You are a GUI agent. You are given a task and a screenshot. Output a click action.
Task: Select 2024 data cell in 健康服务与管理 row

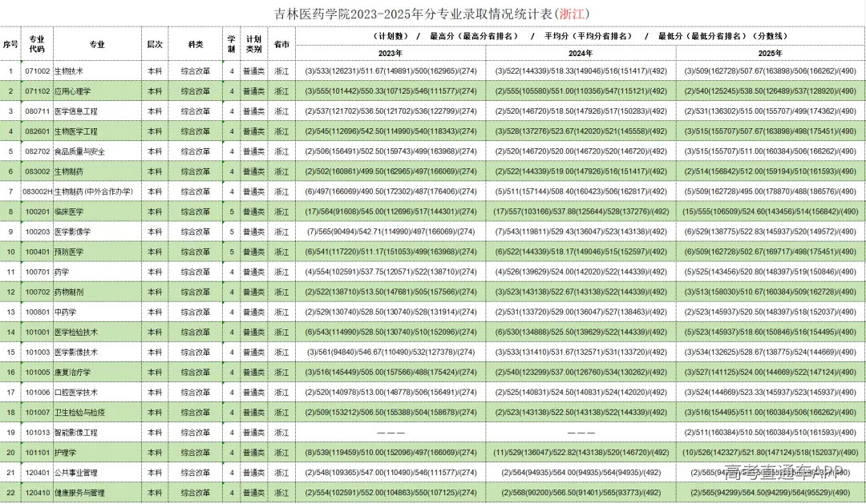click(x=581, y=493)
